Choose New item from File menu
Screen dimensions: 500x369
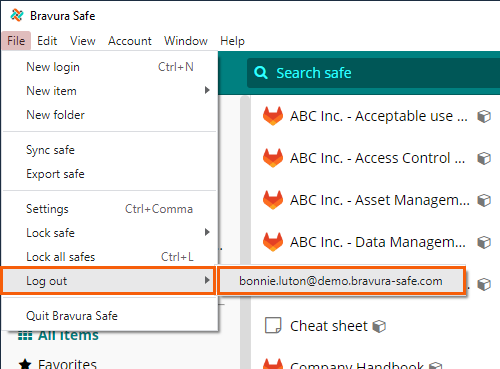click(x=110, y=91)
